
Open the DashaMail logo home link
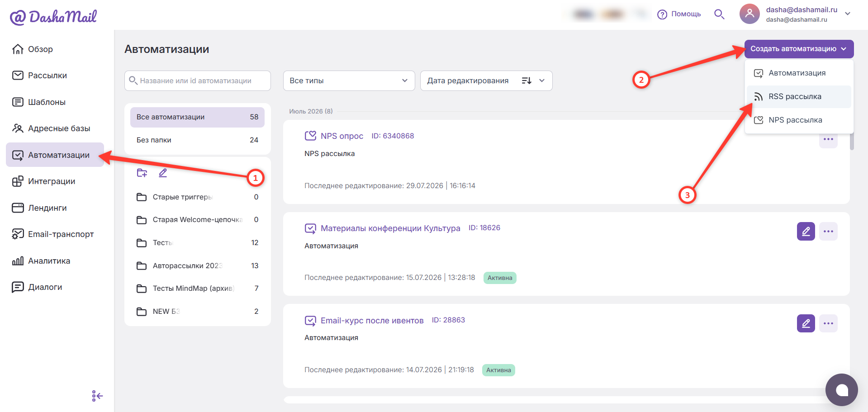click(53, 17)
